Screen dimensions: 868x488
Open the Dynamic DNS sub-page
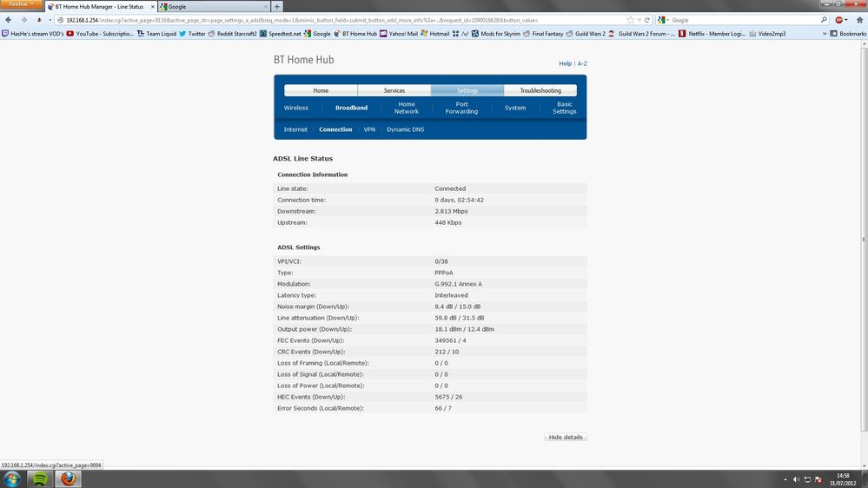(405, 129)
